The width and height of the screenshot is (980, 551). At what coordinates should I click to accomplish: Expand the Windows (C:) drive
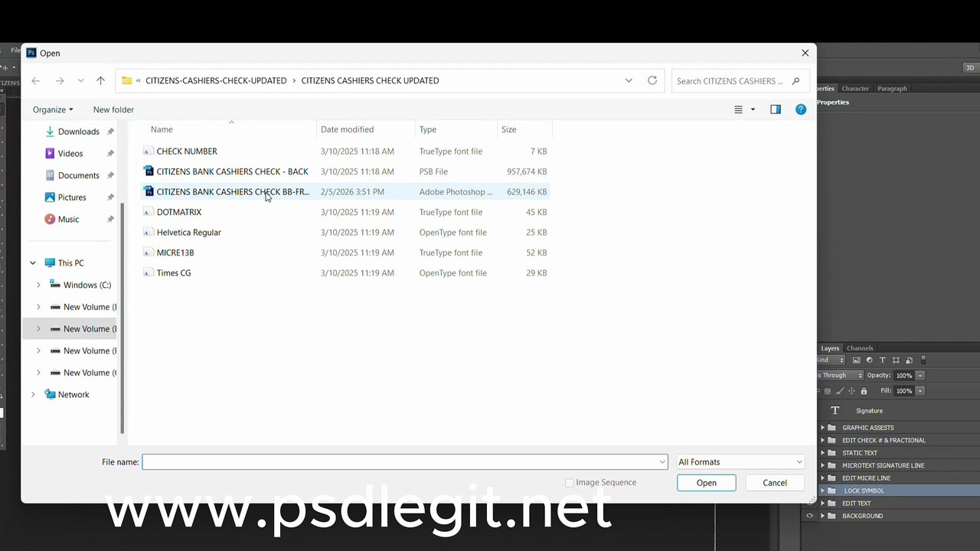coord(39,285)
